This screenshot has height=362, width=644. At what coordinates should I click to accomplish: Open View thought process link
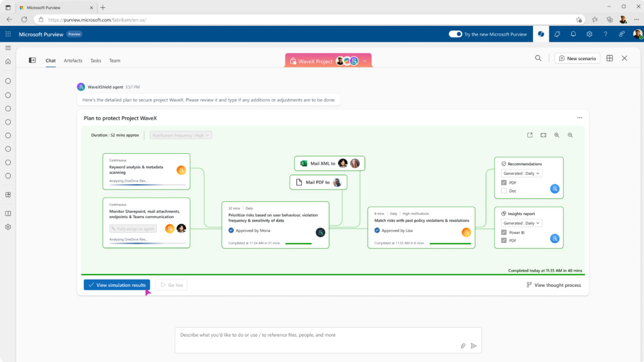(x=553, y=285)
